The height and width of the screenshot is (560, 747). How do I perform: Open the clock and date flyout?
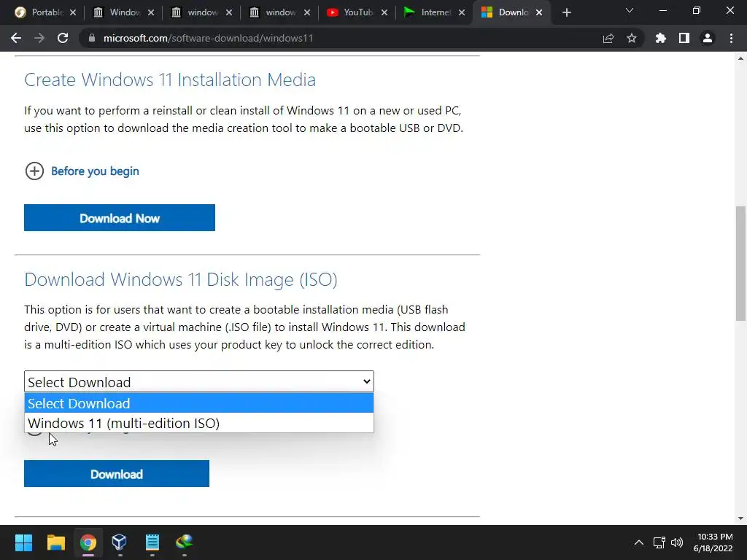(713, 542)
